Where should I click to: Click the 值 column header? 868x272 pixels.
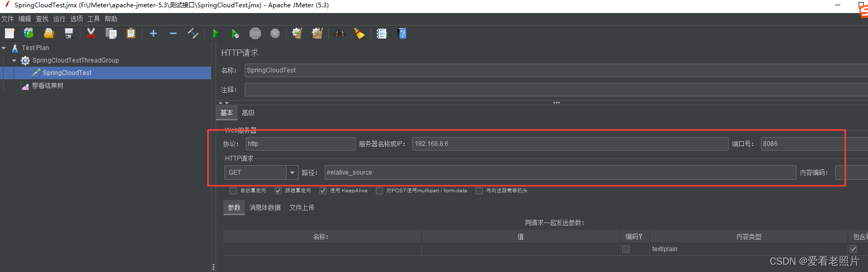click(520, 237)
